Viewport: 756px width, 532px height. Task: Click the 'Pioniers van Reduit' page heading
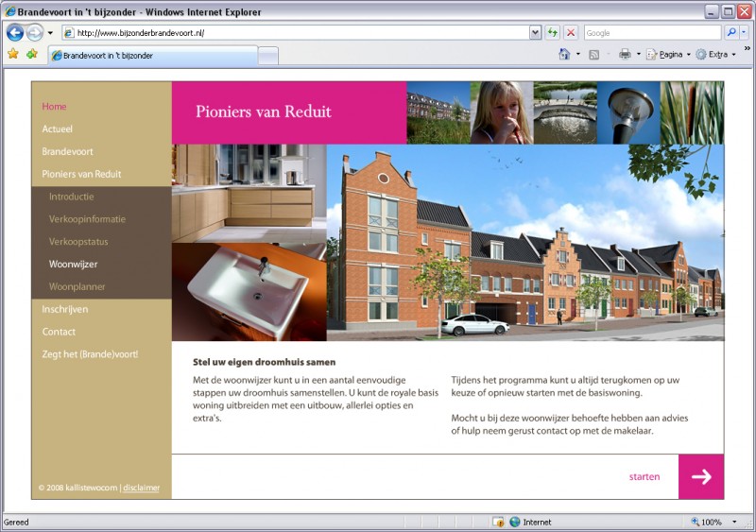[264, 112]
